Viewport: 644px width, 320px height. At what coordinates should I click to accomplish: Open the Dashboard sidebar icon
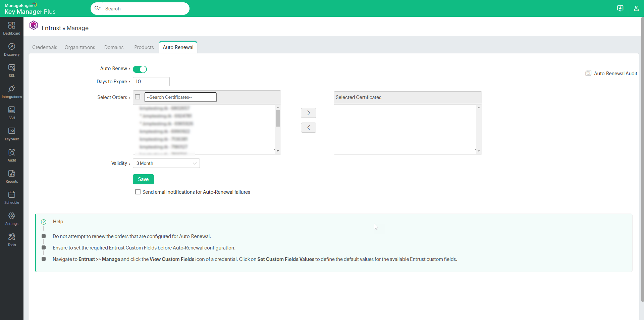(x=12, y=26)
